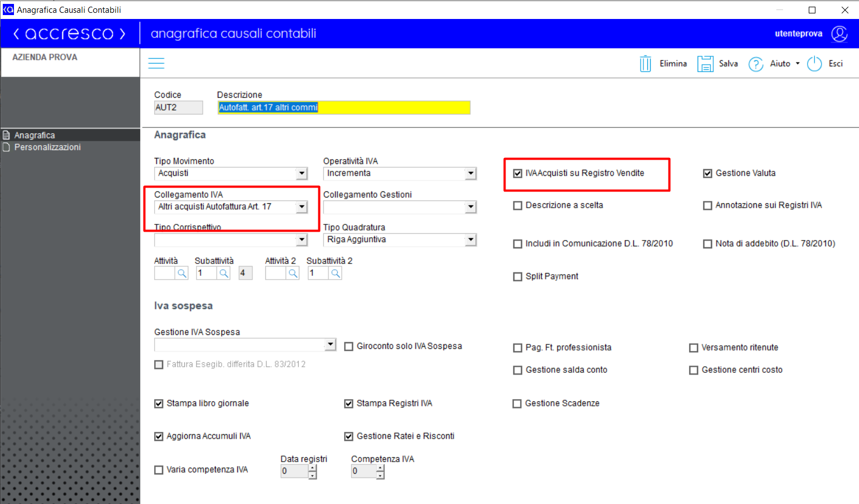
Task: Click the Attività search magnifier
Action: (x=182, y=273)
